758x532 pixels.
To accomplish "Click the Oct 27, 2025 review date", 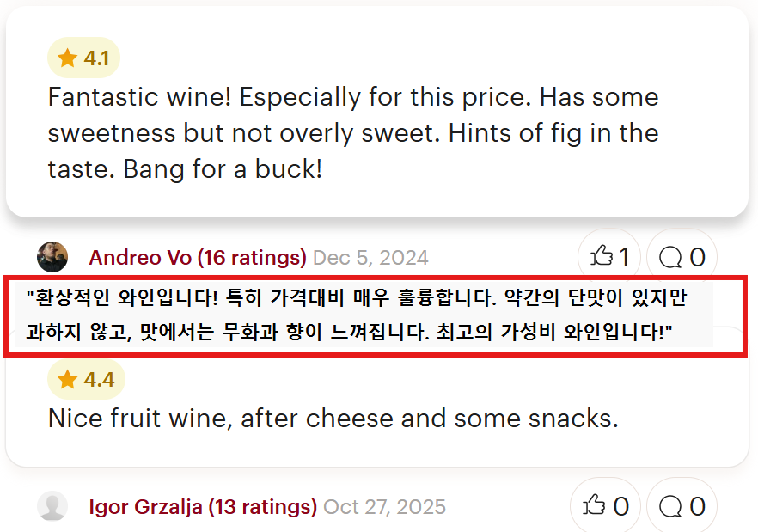I will point(384,507).
